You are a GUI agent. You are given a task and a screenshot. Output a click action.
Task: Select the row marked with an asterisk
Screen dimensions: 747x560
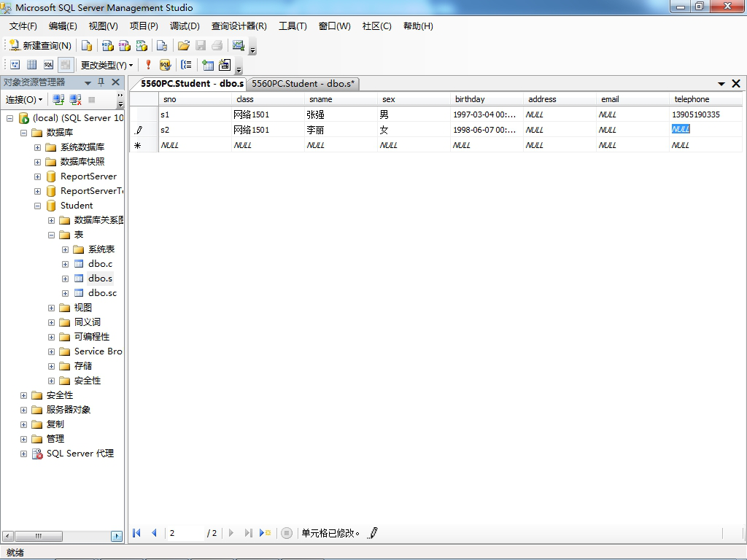pyautogui.click(x=144, y=145)
